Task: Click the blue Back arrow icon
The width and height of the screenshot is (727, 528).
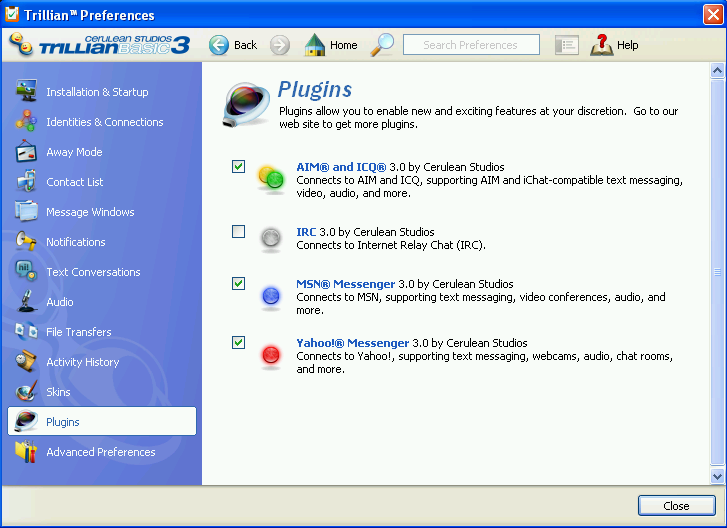Action: pos(219,45)
